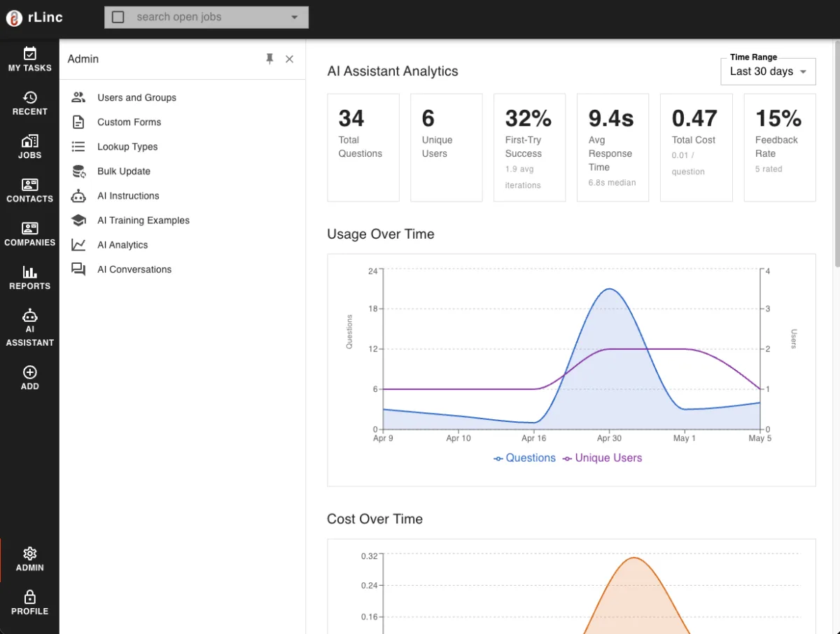840x634 pixels.
Task: Go to Jobs section
Action: point(29,147)
